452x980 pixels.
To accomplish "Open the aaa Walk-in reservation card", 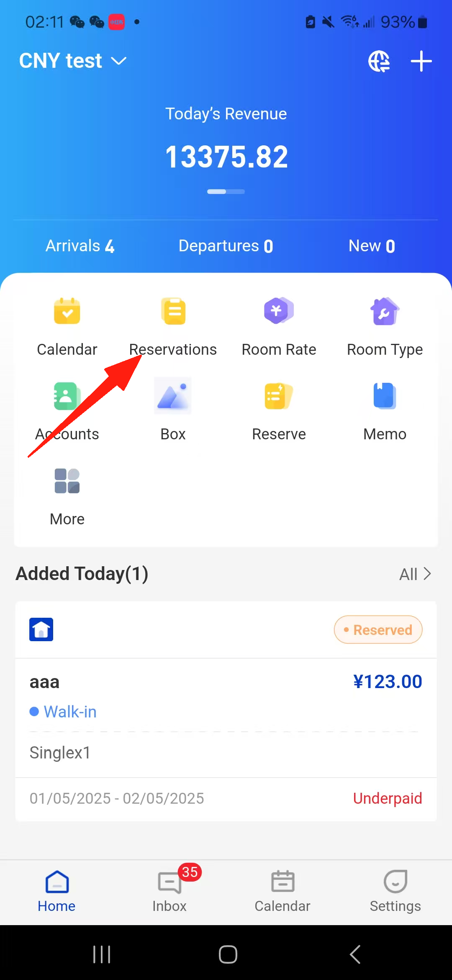I will tap(226, 712).
